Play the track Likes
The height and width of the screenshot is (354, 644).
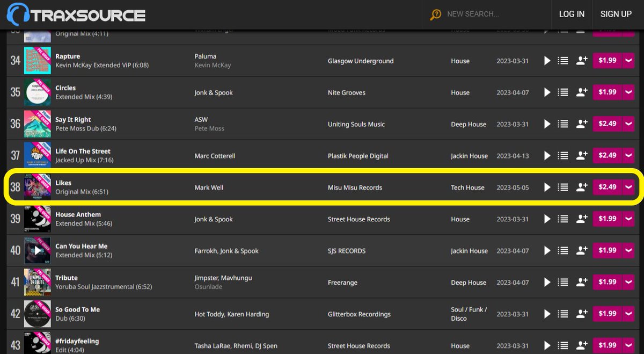(547, 187)
